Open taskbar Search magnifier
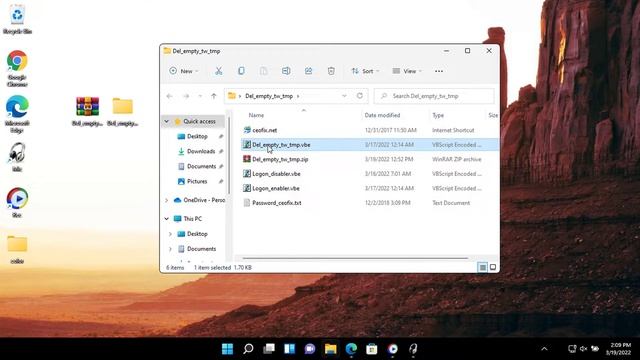Viewport: 640px width, 360px height. pos(248,349)
